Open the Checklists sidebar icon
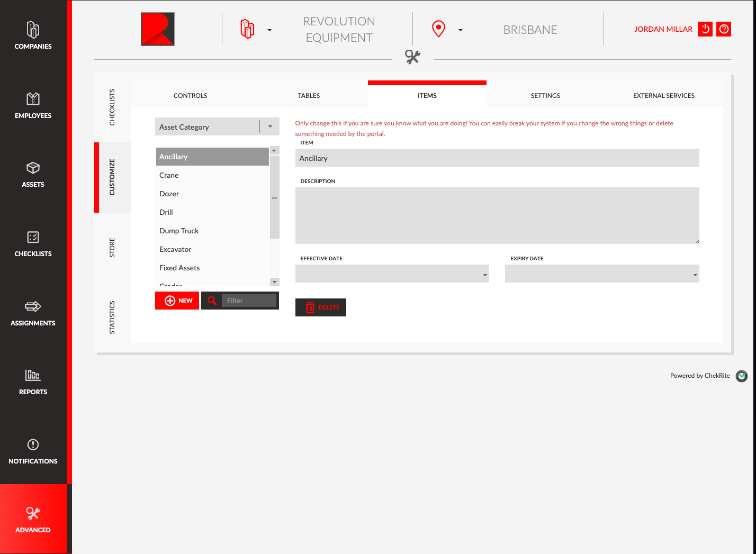756x554 pixels. click(x=33, y=237)
